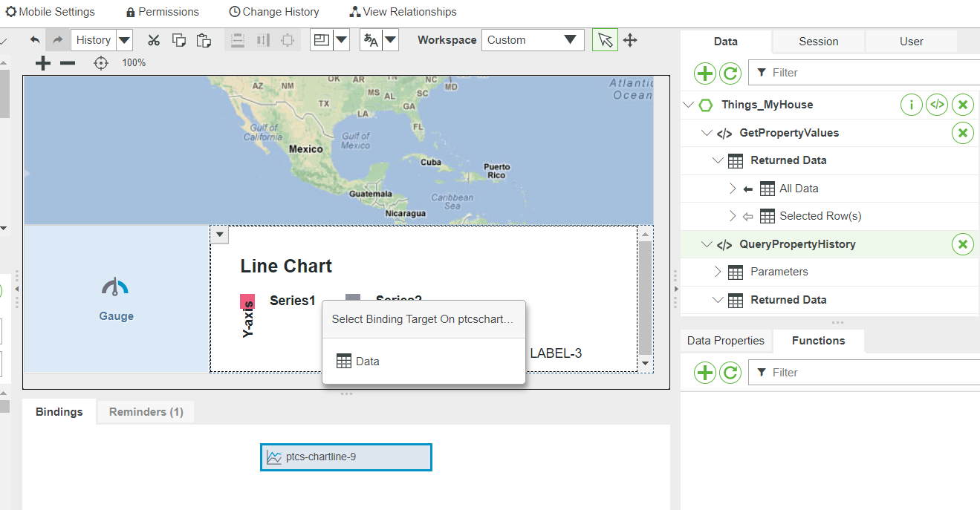Click the ptcs-chartline-9 binding chip
This screenshot has height=510, width=980.
[x=345, y=457]
